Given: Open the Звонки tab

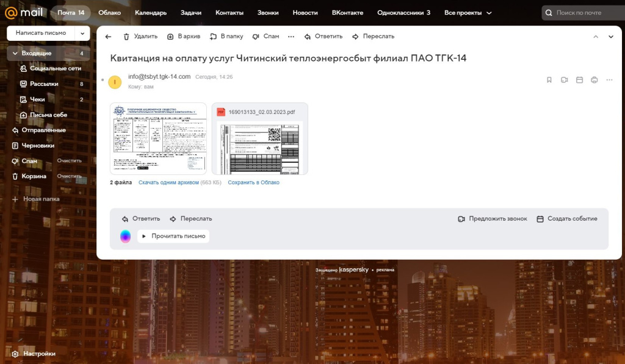Looking at the screenshot, I should click(268, 13).
